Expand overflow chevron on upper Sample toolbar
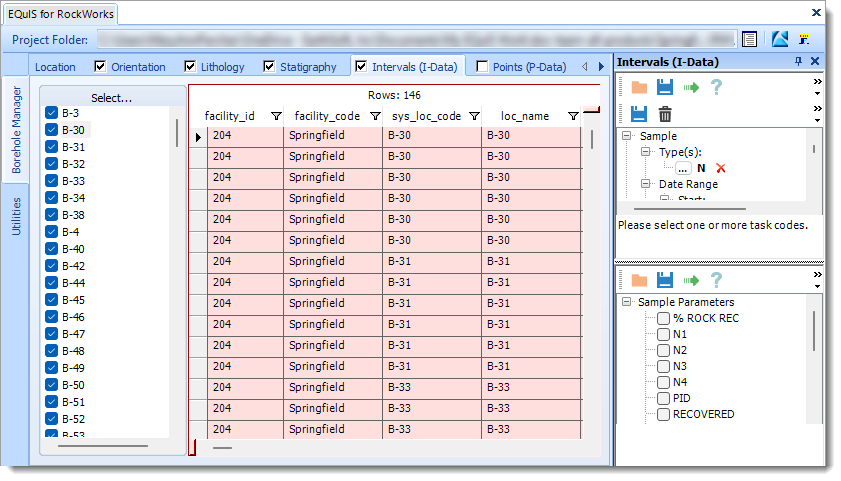The height and width of the screenshot is (481, 841). (817, 82)
